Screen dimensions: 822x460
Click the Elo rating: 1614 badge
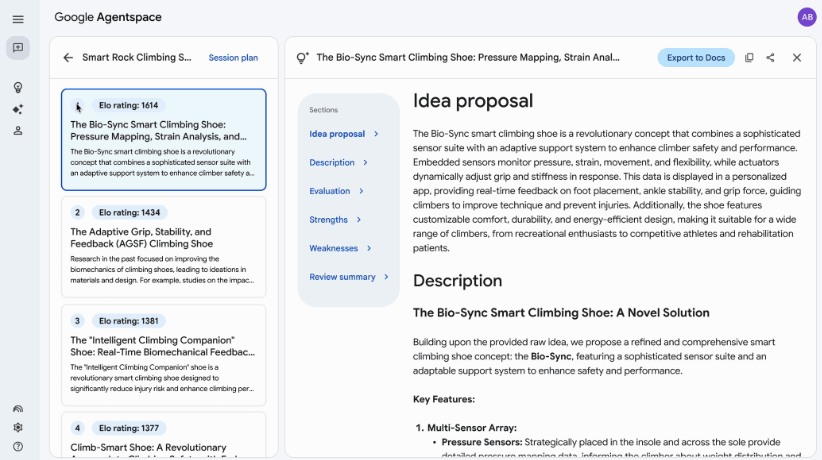pyautogui.click(x=128, y=105)
